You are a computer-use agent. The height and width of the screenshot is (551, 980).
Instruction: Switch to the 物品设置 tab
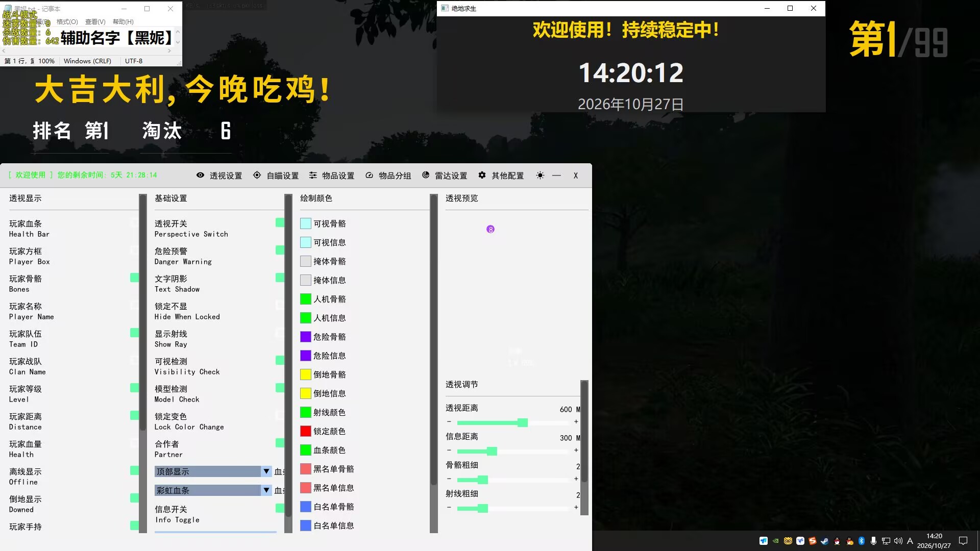point(332,176)
